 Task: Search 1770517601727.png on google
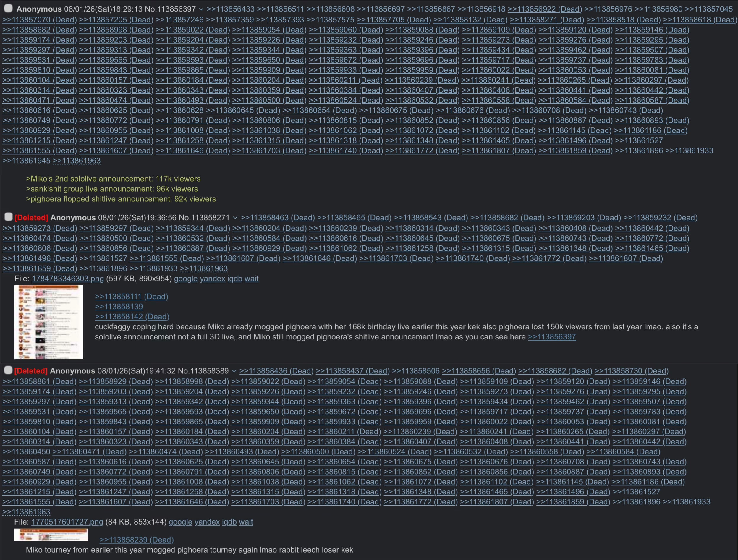point(180,522)
